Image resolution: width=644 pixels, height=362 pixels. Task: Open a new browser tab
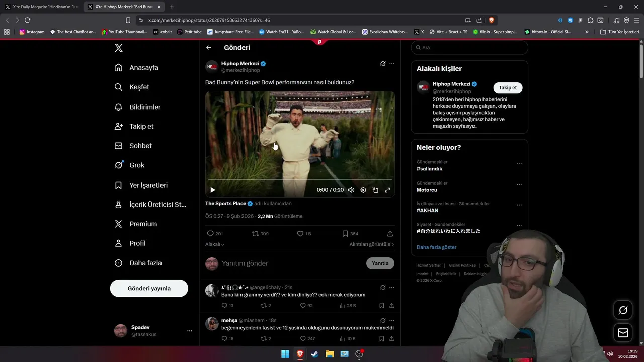point(172,7)
